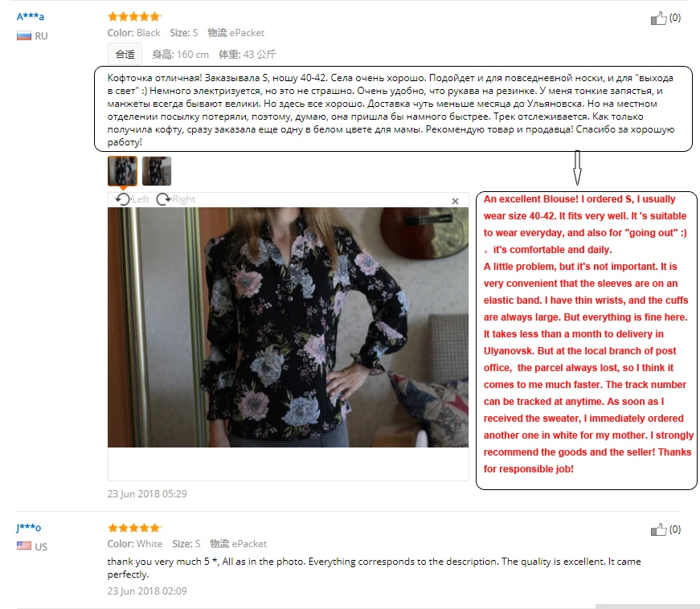700x609 pixels.
Task: Close the enlarged review photo
Action: tap(455, 201)
